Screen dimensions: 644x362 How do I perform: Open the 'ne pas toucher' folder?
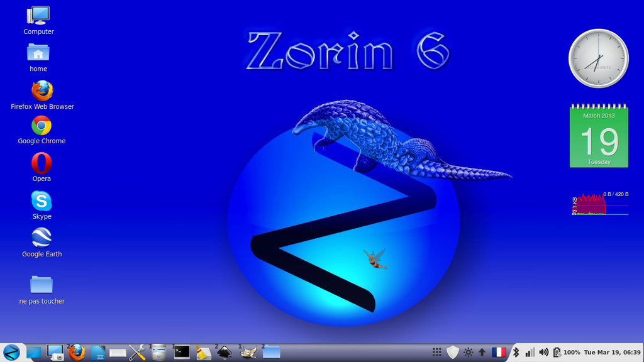coord(42,285)
